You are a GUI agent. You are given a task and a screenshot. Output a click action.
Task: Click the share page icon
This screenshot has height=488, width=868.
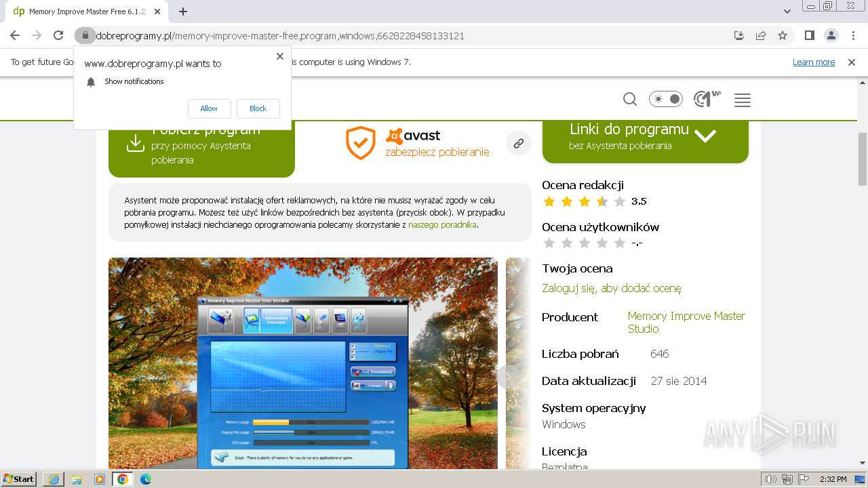761,35
